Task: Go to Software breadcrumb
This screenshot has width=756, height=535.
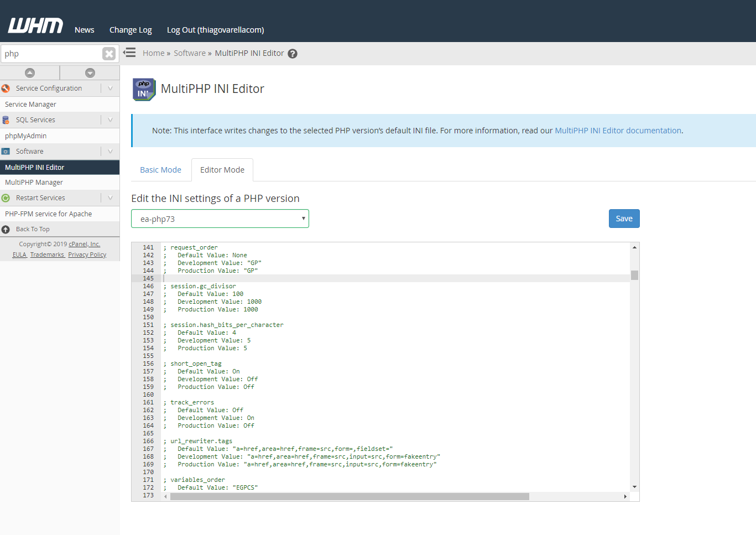Action: coord(190,53)
